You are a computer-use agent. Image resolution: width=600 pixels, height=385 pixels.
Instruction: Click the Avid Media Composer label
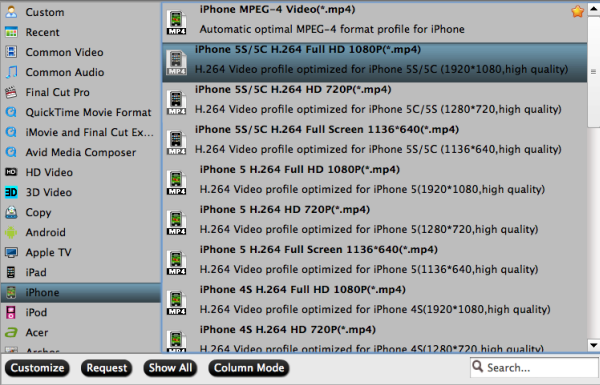click(x=81, y=152)
